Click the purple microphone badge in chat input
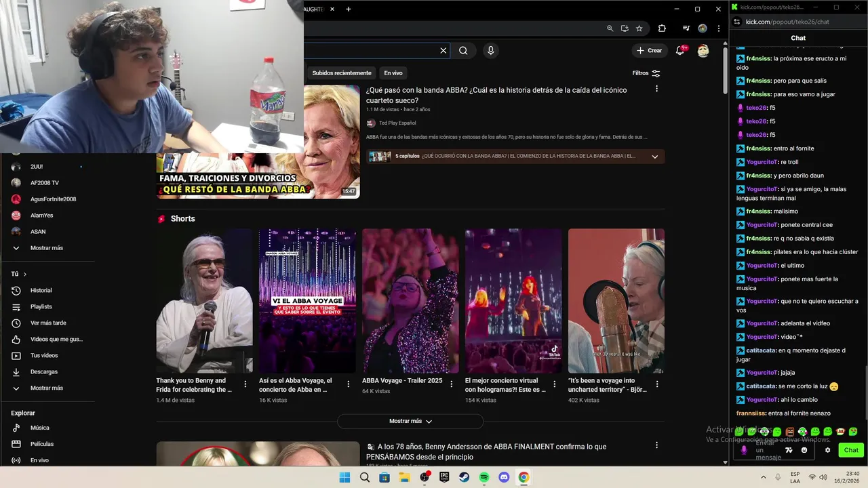Image resolution: width=868 pixels, height=488 pixels. pos(744,450)
